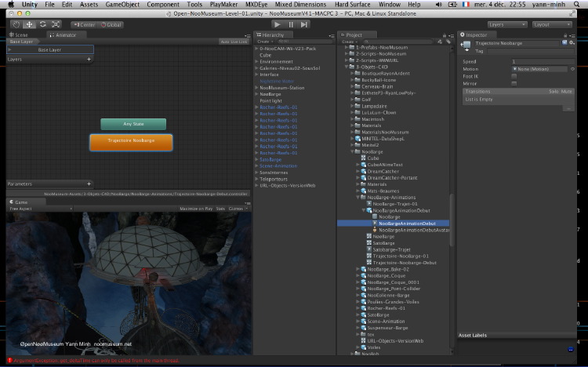Image resolution: width=588 pixels, height=367 pixels.
Task: Collapse the 3-Objets-C4D folder
Action: click(347, 67)
